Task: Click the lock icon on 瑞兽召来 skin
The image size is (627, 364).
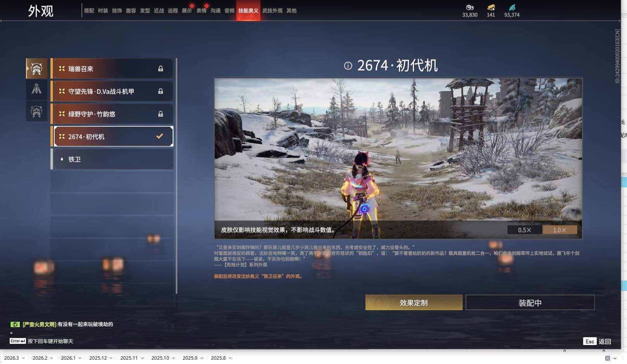Action: click(x=161, y=69)
